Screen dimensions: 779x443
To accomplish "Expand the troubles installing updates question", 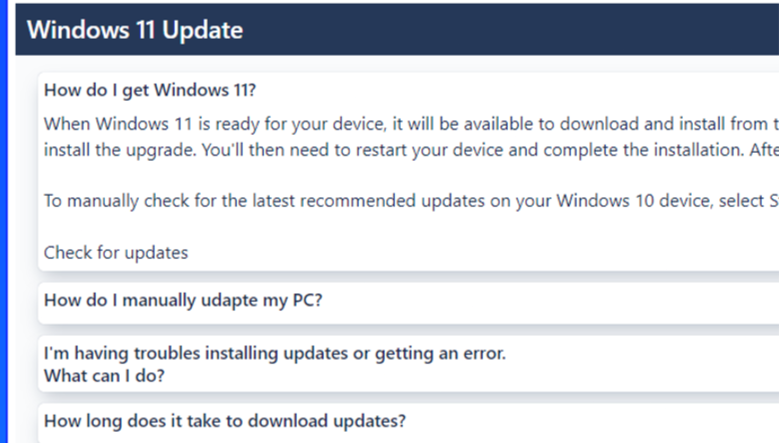I will [x=275, y=353].
